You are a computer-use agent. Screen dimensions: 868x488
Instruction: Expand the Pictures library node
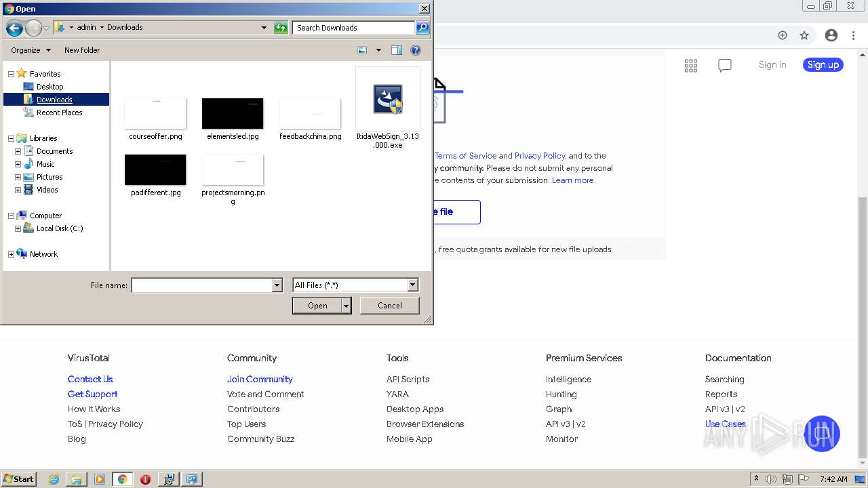[18, 177]
